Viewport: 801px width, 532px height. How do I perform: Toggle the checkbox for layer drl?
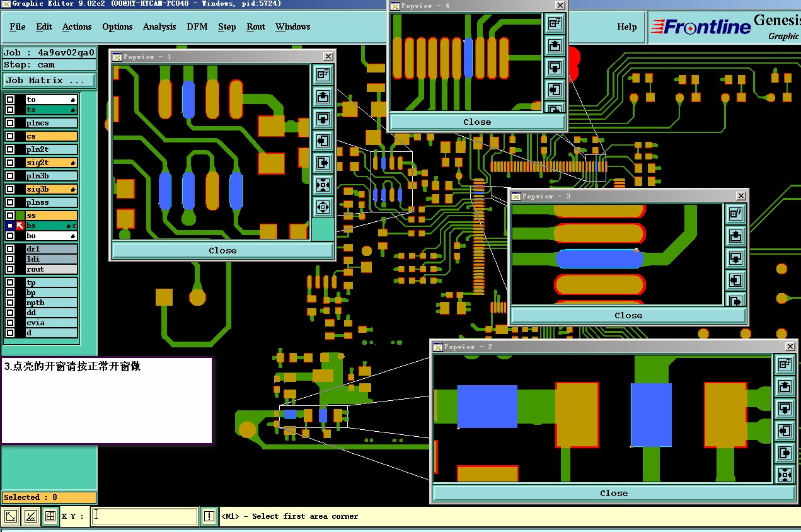coord(10,249)
